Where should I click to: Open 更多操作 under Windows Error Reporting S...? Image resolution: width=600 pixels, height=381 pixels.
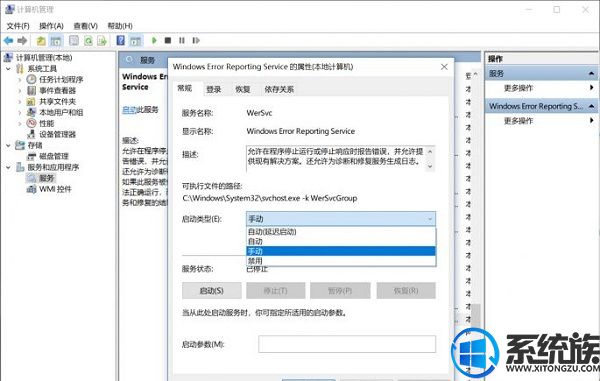[518, 121]
